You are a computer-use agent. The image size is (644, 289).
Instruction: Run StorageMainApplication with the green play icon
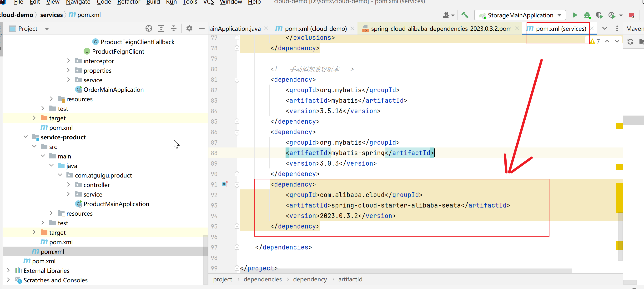(575, 15)
